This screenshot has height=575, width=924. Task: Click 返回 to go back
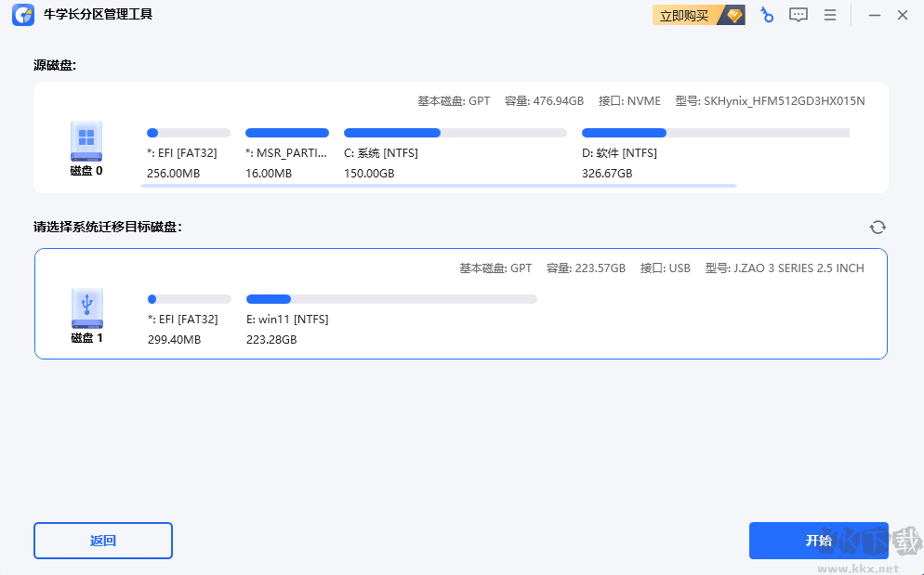102,541
